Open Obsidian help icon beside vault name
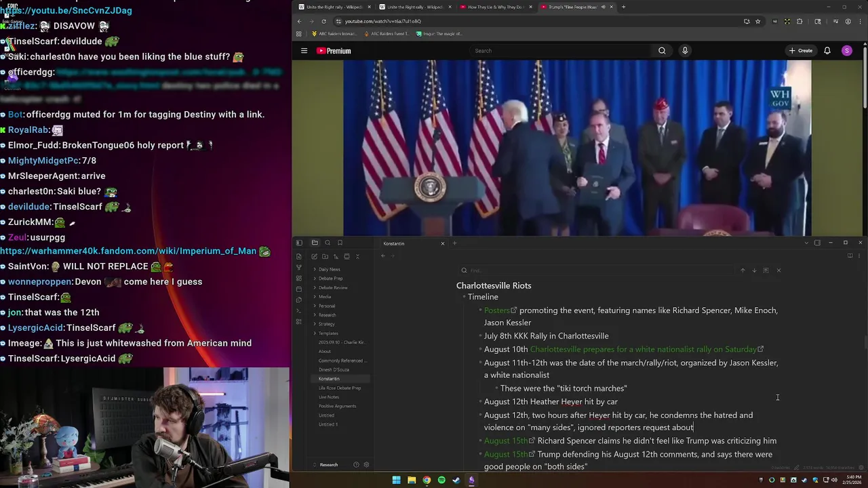This screenshot has width=868, height=488. 356,465
